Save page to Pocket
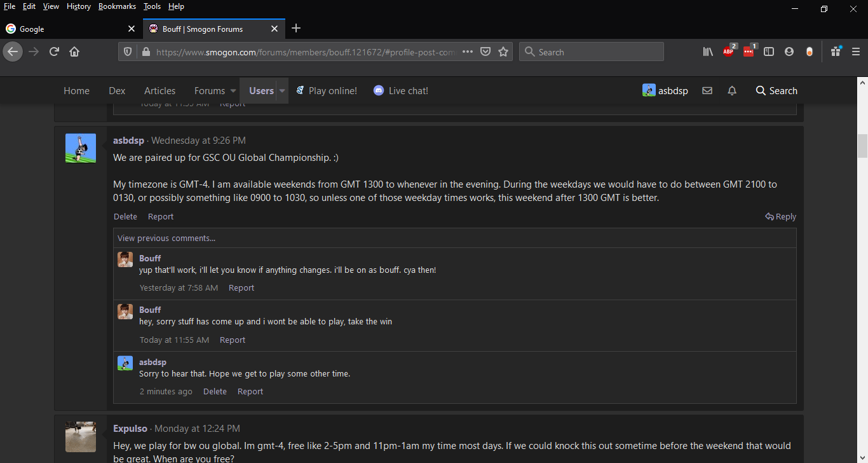Viewport: 868px width, 463px height. (485, 52)
